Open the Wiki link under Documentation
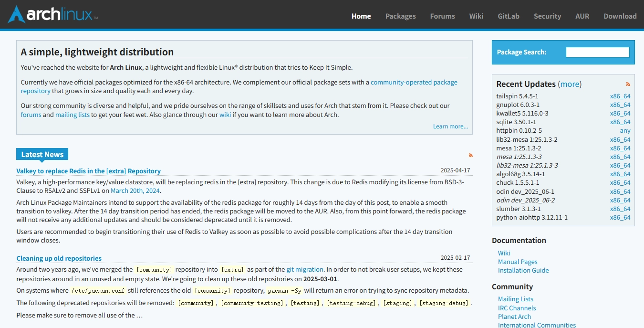Screen dimensions: 644x328 point(504,253)
